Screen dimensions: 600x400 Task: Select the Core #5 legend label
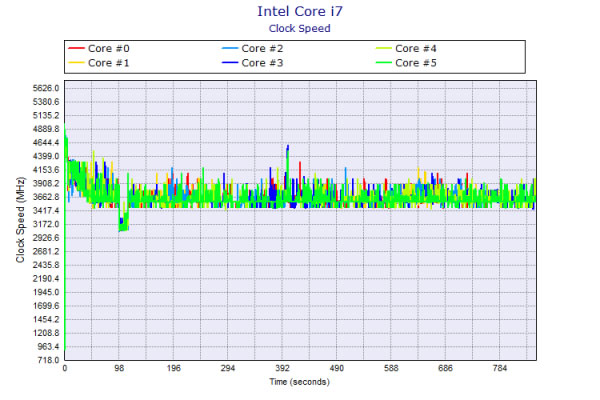[x=416, y=63]
